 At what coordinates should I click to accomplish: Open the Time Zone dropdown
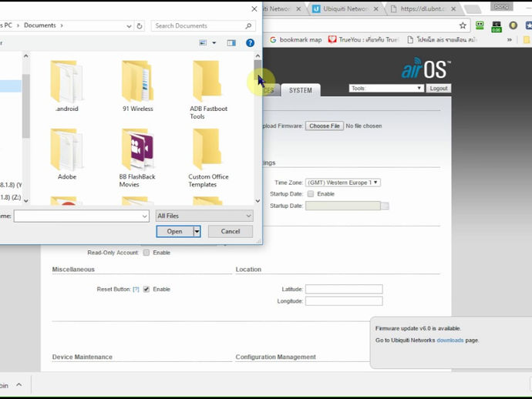pyautogui.click(x=343, y=183)
